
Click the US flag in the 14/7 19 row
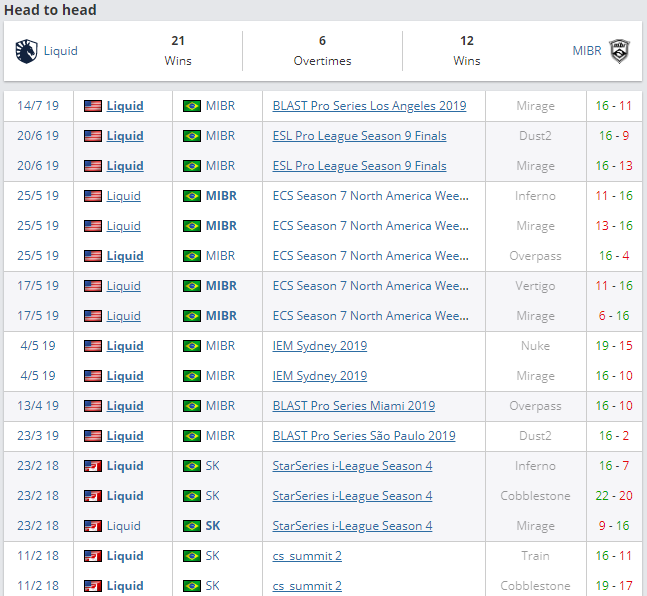(x=93, y=106)
